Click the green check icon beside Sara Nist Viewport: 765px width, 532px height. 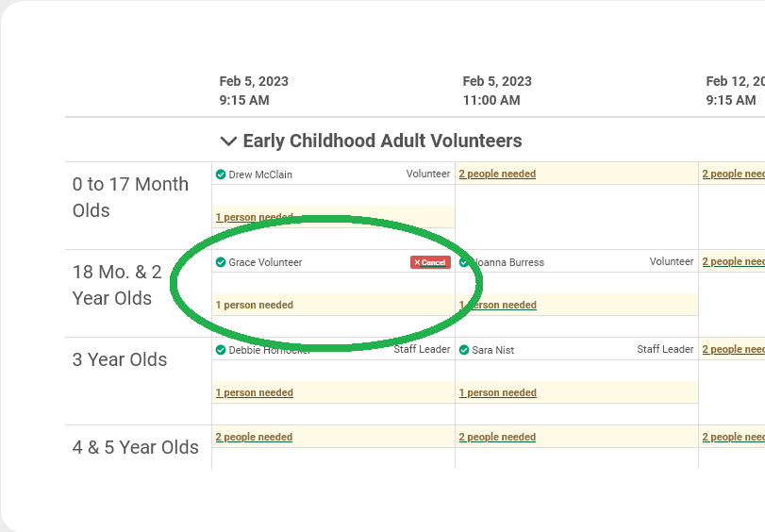[x=464, y=350]
